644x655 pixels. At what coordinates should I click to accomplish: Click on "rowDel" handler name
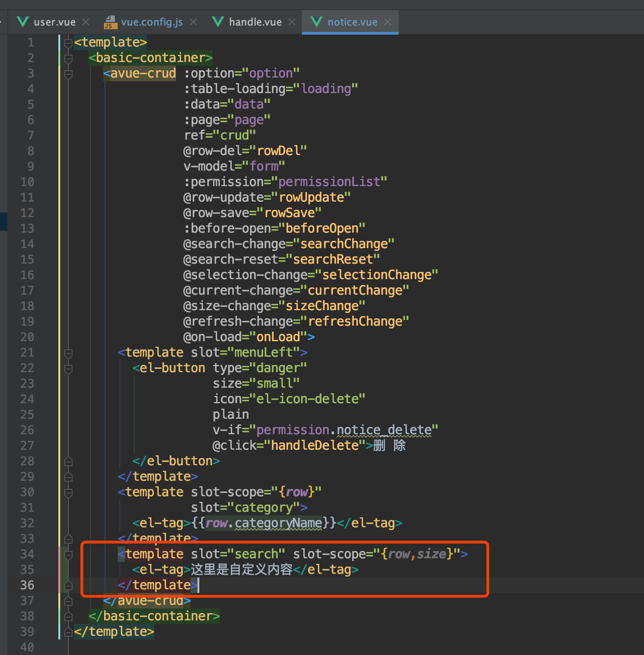[278, 151]
